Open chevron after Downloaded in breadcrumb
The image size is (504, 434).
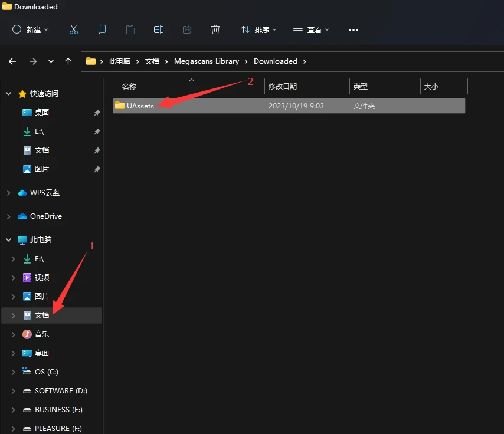[x=305, y=61]
